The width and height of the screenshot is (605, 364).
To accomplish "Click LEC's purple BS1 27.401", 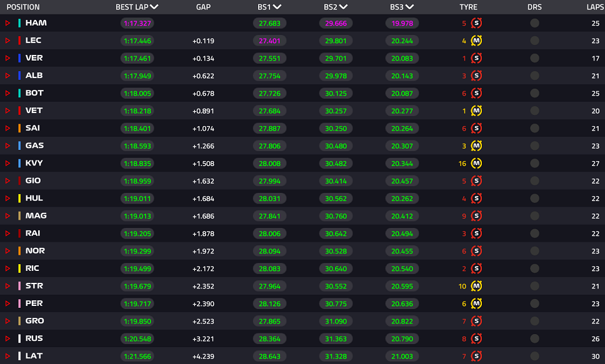I will click(270, 41).
